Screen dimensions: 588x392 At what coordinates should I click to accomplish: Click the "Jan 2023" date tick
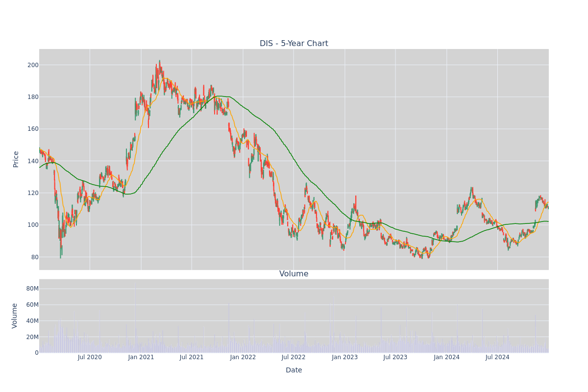345,357
